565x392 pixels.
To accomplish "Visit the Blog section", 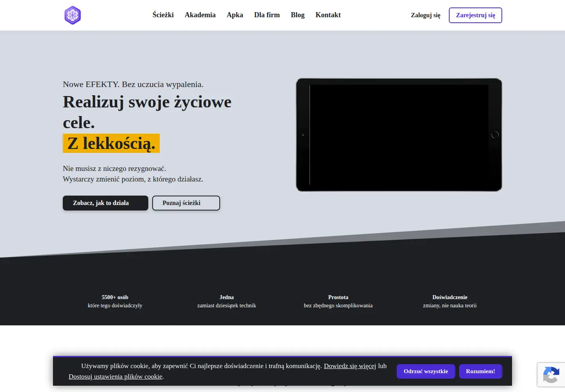I will point(298,15).
